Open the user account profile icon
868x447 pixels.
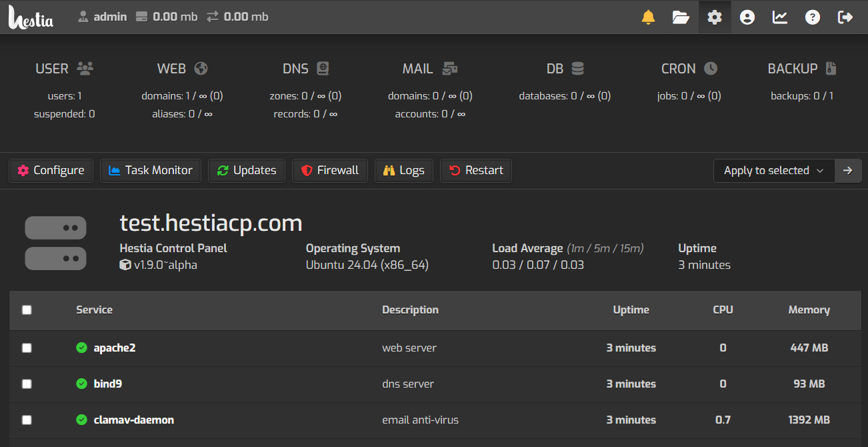tap(747, 17)
